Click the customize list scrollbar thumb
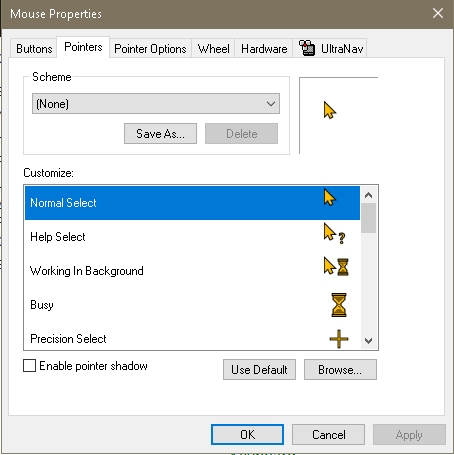 click(x=368, y=218)
